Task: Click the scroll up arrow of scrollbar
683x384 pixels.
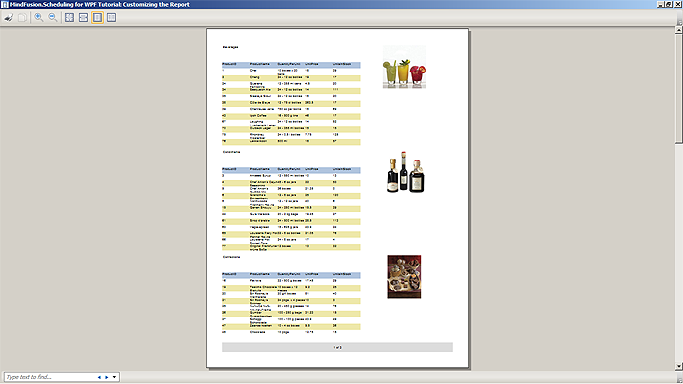Action: click(x=679, y=30)
